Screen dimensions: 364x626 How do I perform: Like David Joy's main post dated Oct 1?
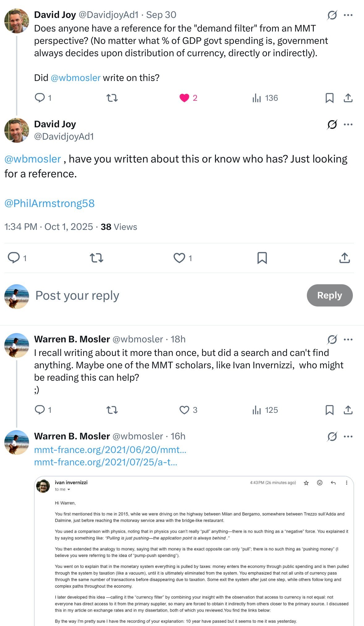[179, 258]
